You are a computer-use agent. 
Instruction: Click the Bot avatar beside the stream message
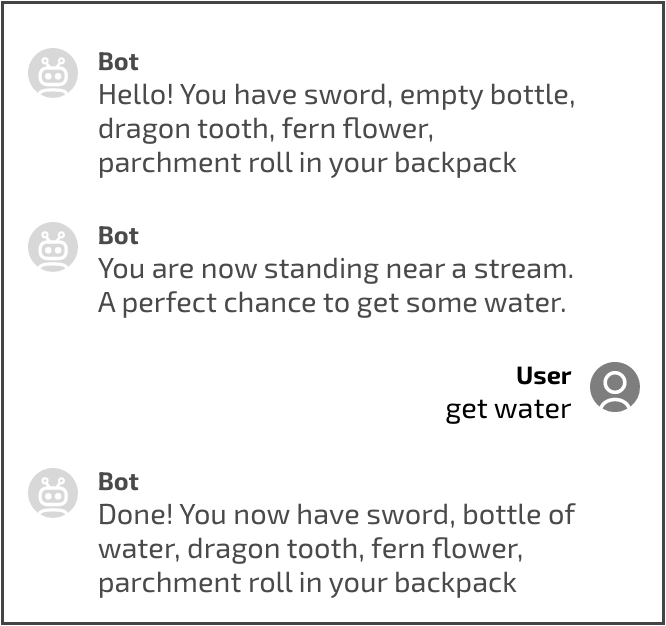(53, 247)
